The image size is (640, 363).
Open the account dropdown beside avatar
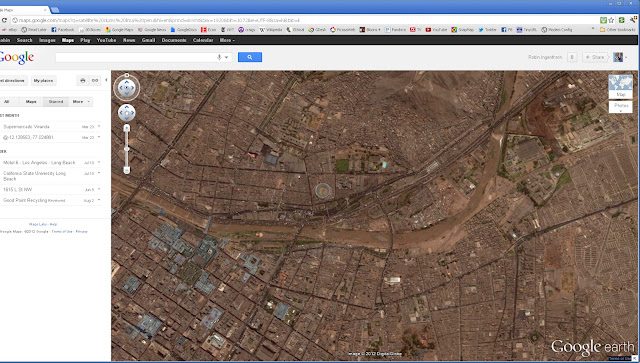pyautogui.click(x=626, y=58)
